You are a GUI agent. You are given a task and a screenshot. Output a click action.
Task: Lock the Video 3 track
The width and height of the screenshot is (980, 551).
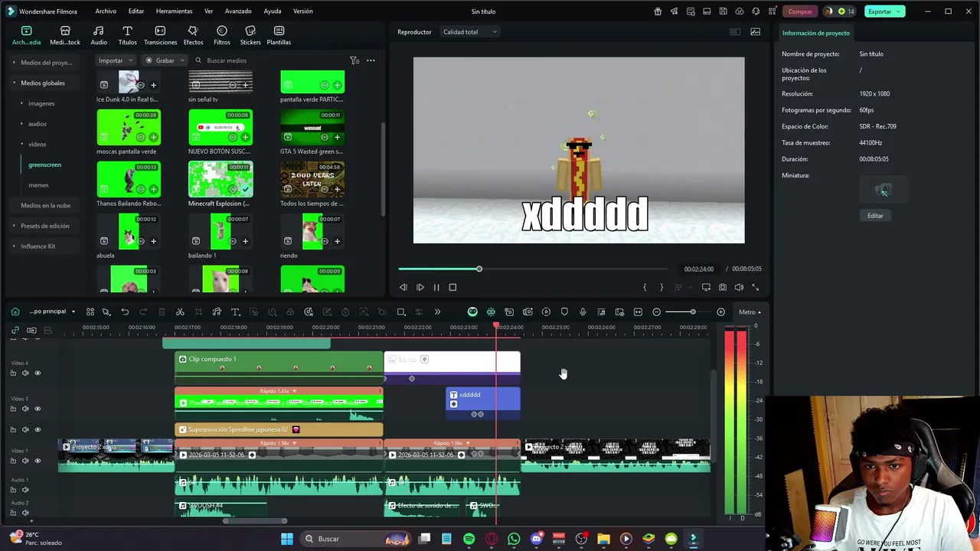pos(13,409)
